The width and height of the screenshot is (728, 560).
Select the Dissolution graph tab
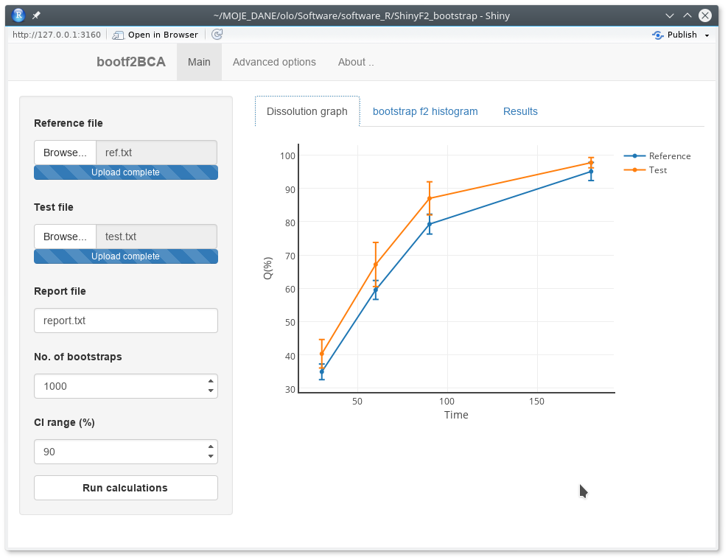coord(307,111)
